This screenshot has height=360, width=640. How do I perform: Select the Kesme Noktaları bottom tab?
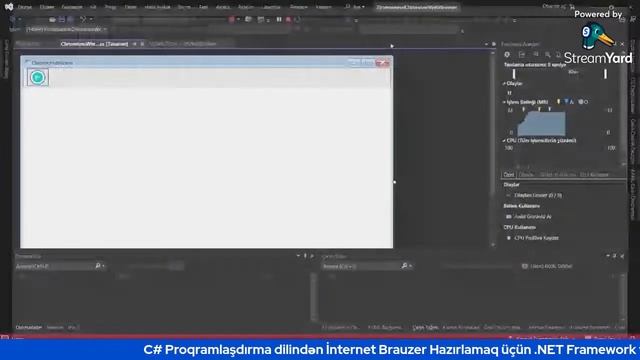coord(461,327)
